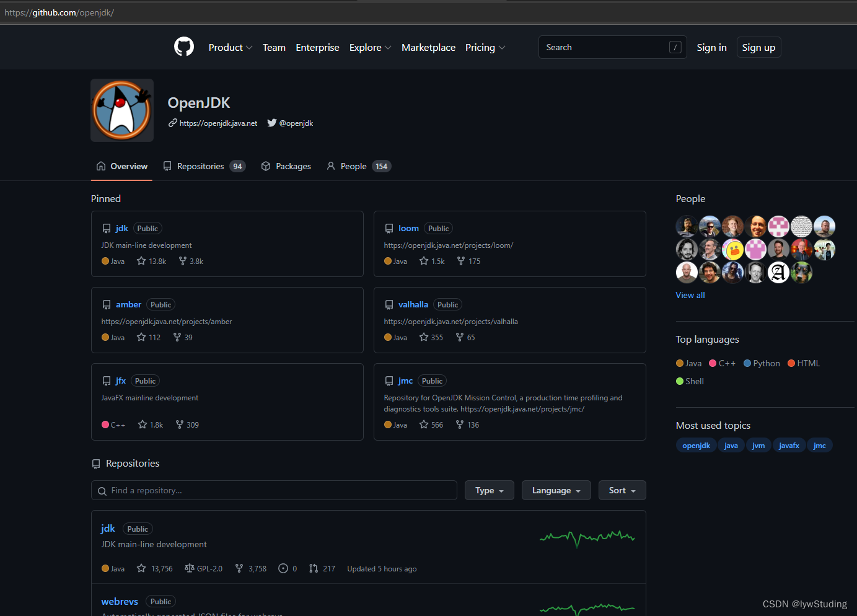857x616 pixels.
Task: Click View all under People
Action: click(x=690, y=295)
